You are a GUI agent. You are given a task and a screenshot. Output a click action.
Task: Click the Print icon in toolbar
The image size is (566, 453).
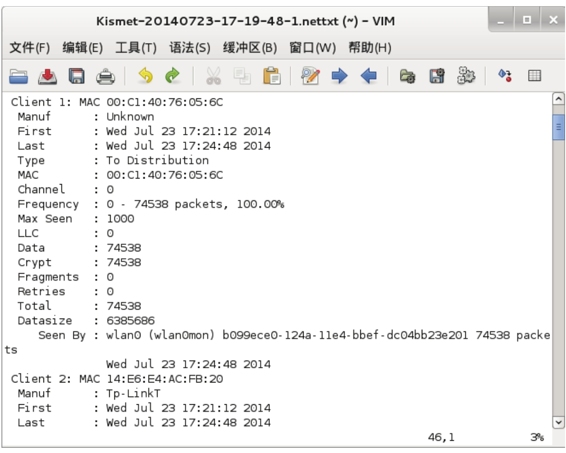click(x=105, y=77)
